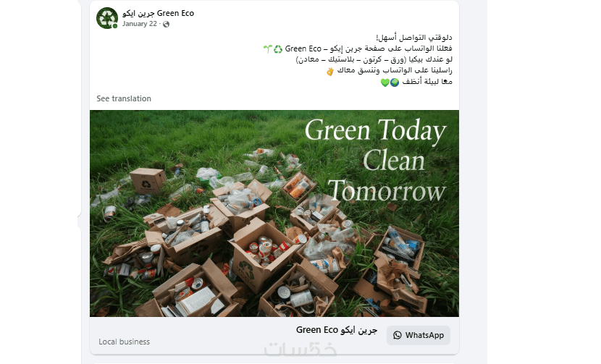Open the January 22 post timestamp

[140, 24]
